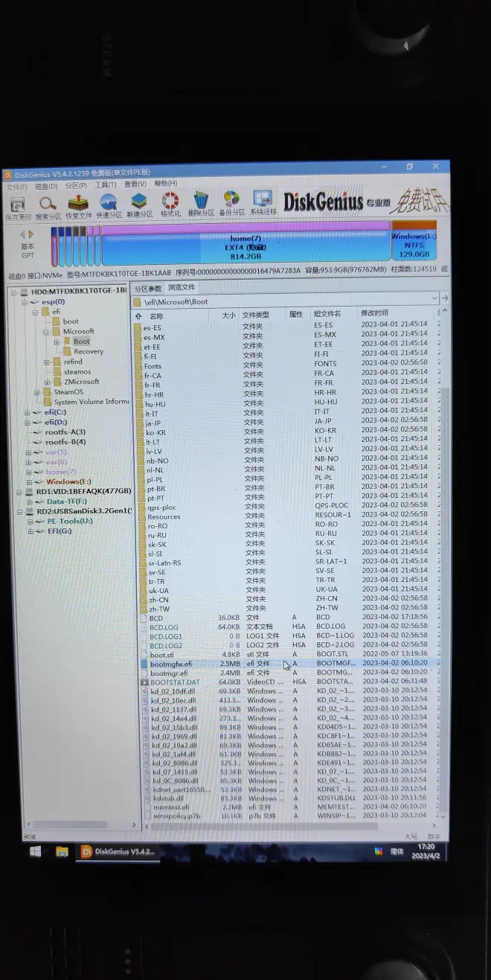Expand the refind folder node
The image size is (491, 980).
pyautogui.click(x=47, y=362)
